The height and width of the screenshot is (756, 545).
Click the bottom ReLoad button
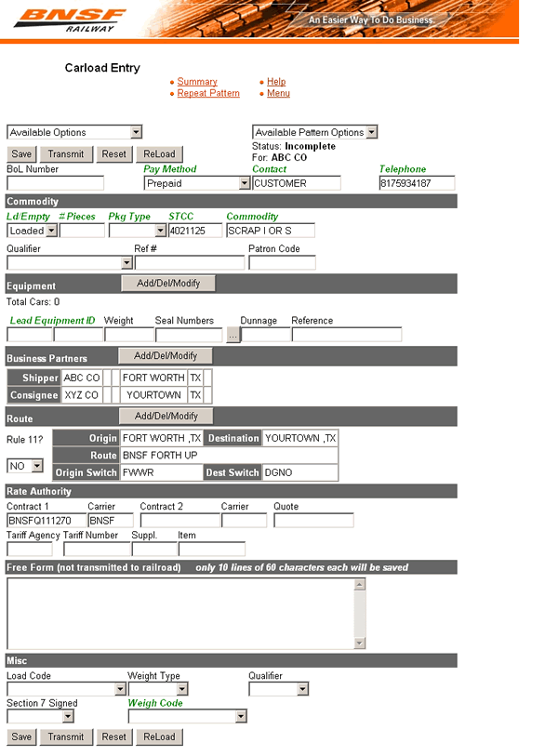(159, 736)
